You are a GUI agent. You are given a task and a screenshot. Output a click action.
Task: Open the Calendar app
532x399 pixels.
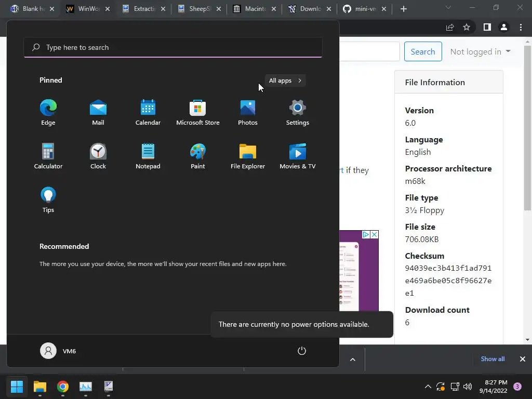tap(148, 113)
